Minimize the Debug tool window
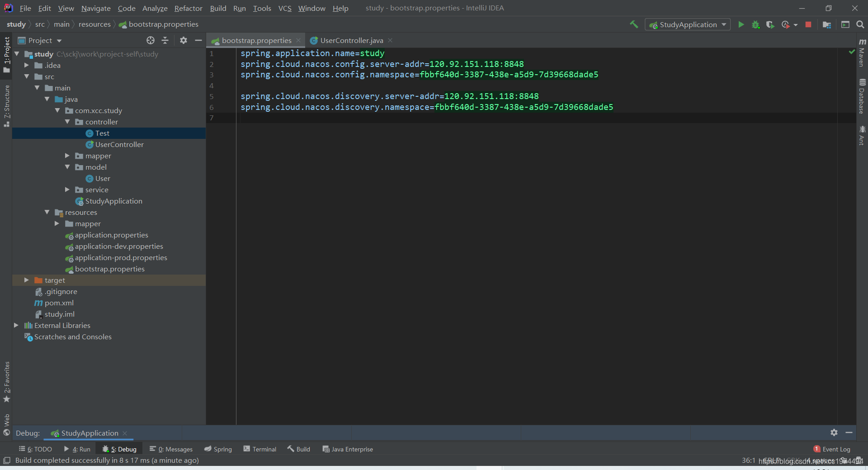 [x=849, y=432]
